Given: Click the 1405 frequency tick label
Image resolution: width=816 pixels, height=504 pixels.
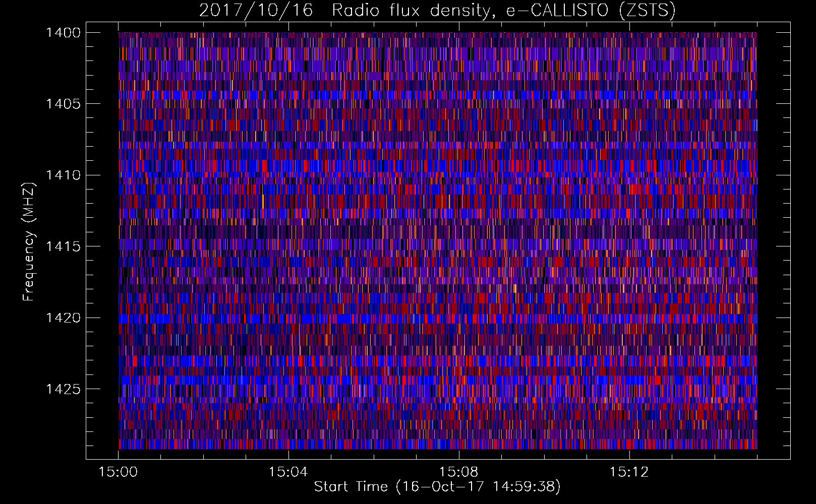Looking at the screenshot, I should point(63,104).
